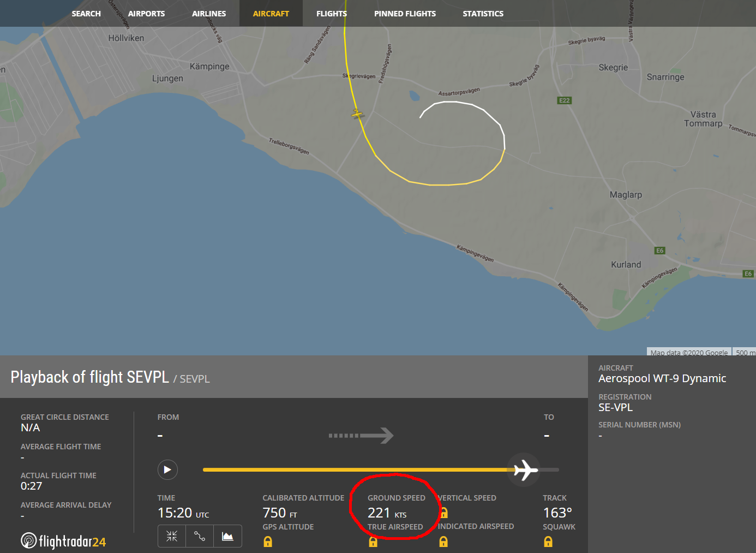Click the Höllviken map label
This screenshot has height=553, width=756.
point(126,38)
